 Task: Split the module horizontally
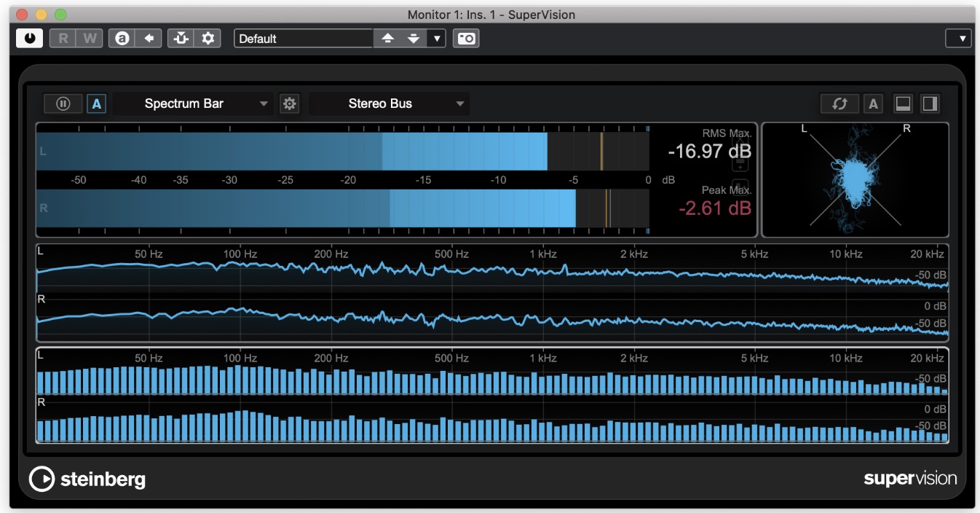(904, 104)
